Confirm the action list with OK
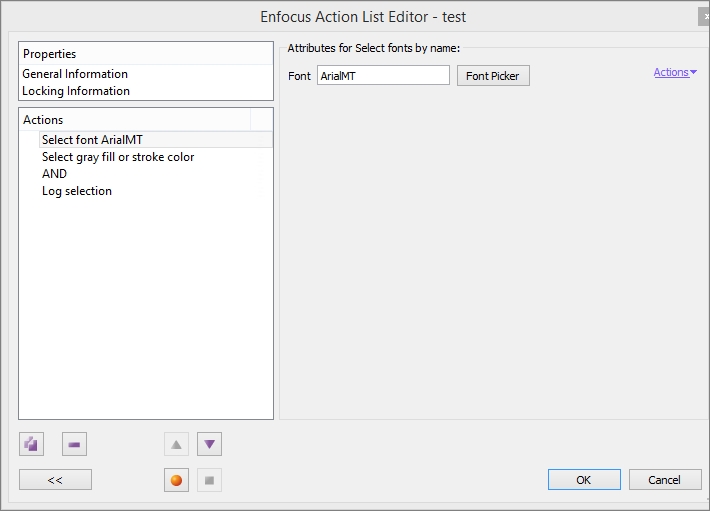The height and width of the screenshot is (511, 710). (583, 480)
